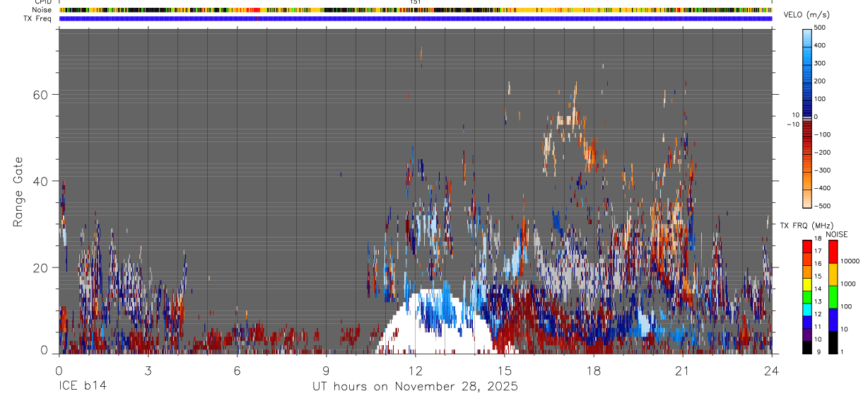Image resolution: width=868 pixels, height=401 pixels.
Task: Click the 11 tick on TX FRQ legend
Action: pos(817,327)
